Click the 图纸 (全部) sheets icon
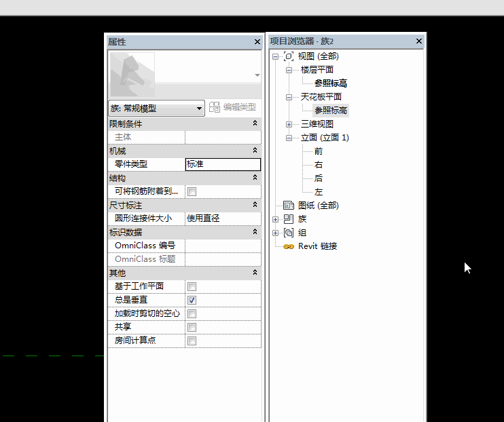Screen dimensions: 504x422 (x=289, y=206)
